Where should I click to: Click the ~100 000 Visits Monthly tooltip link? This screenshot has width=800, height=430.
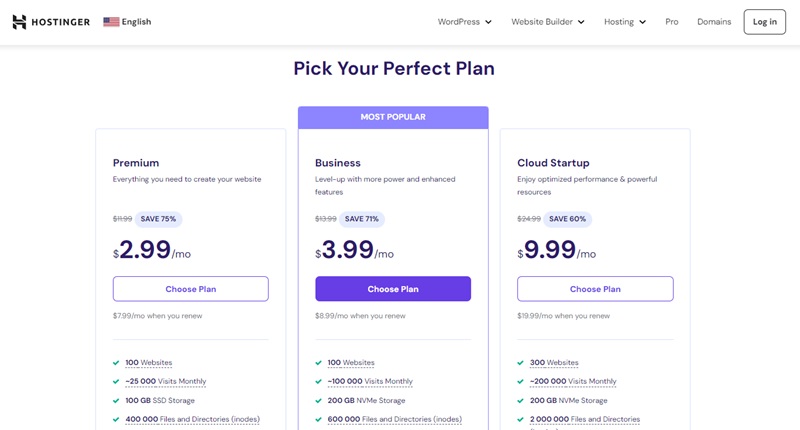pyautogui.click(x=370, y=382)
